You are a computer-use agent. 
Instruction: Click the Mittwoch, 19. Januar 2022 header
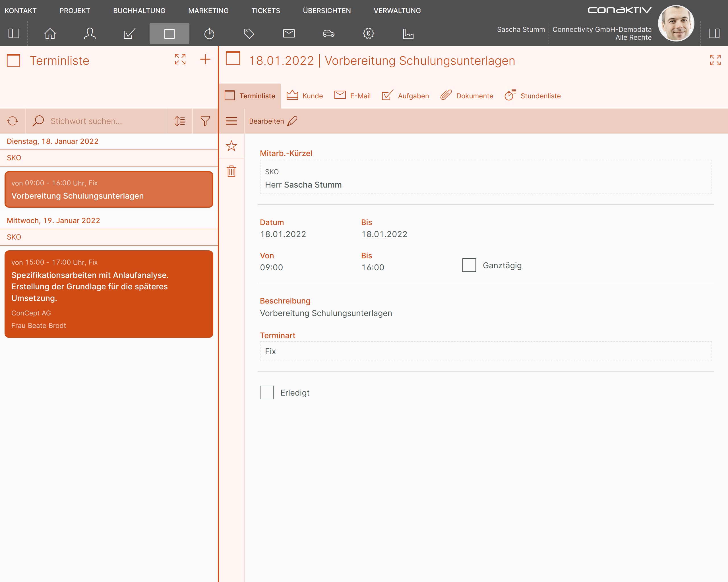pos(53,221)
